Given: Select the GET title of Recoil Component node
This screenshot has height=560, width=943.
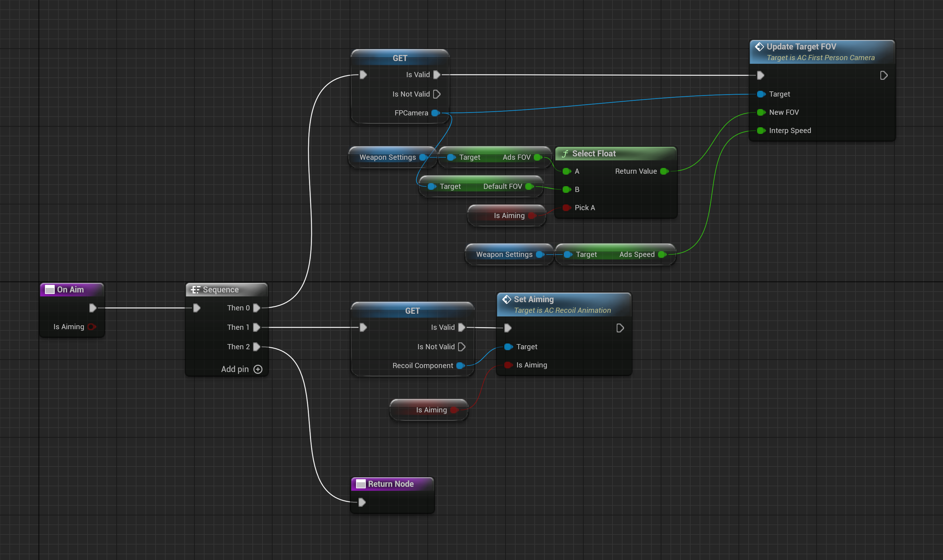Looking at the screenshot, I should [413, 311].
